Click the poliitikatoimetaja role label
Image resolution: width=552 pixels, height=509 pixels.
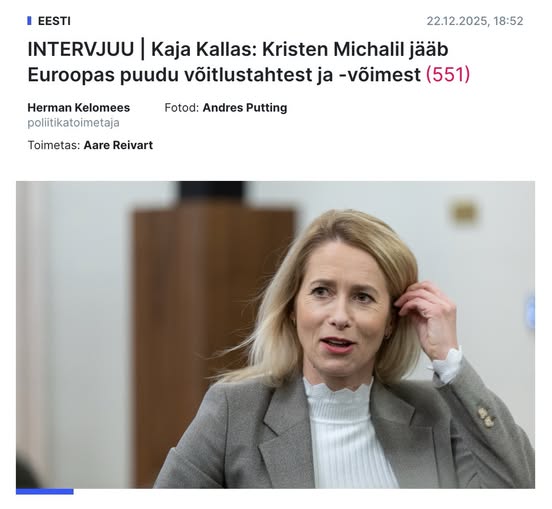tap(73, 123)
